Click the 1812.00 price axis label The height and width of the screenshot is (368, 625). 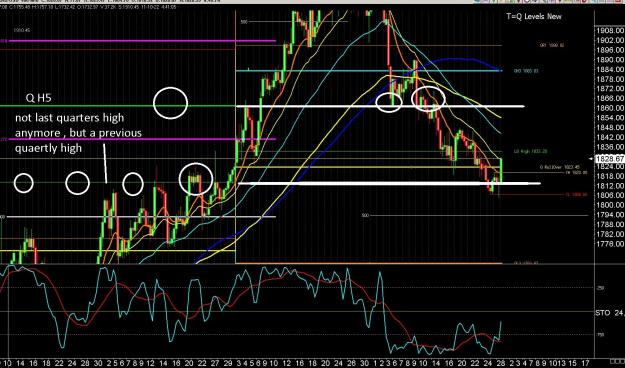click(610, 186)
